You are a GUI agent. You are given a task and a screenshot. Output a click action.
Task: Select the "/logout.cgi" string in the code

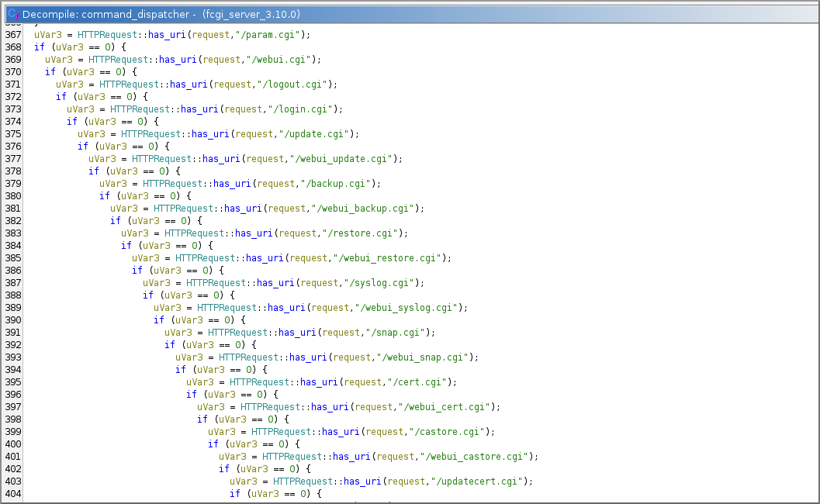click(x=303, y=85)
